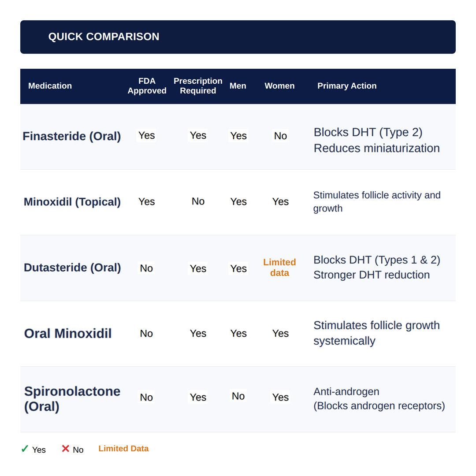
Task: Open the Finasteride (Oral) row name
Action: pyautogui.click(x=72, y=136)
